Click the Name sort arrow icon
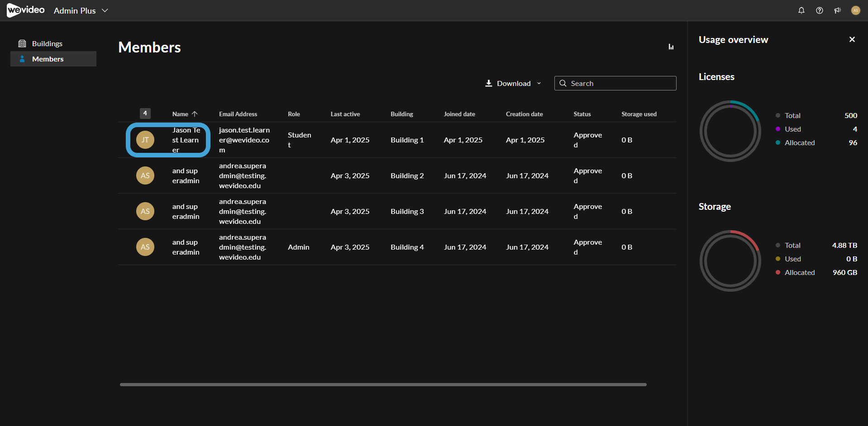868x426 pixels. (195, 114)
